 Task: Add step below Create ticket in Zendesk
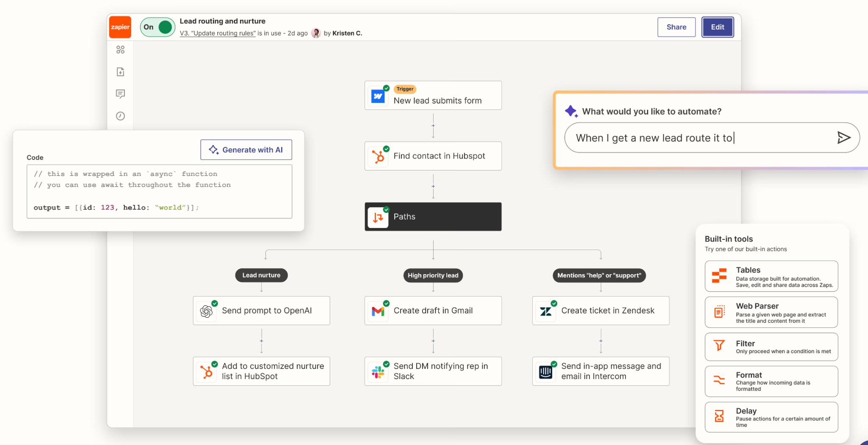601,341
